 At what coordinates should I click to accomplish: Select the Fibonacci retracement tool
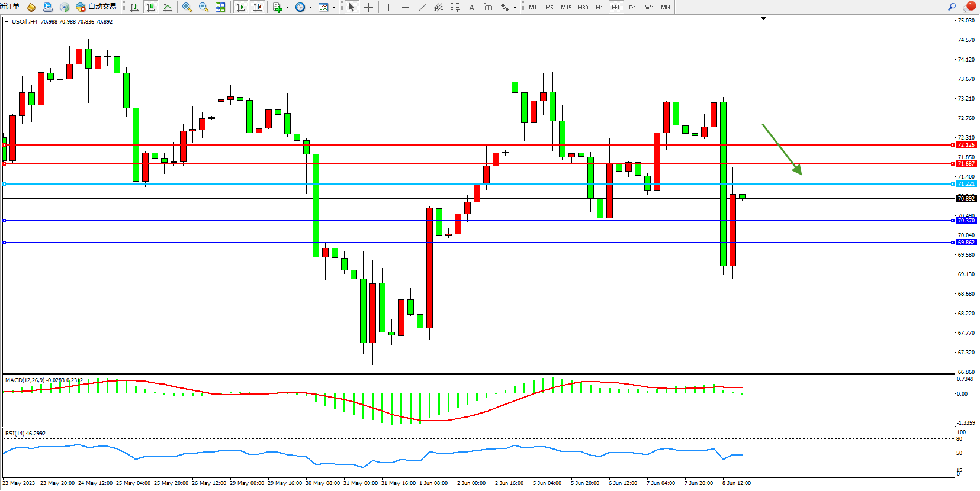tap(455, 7)
